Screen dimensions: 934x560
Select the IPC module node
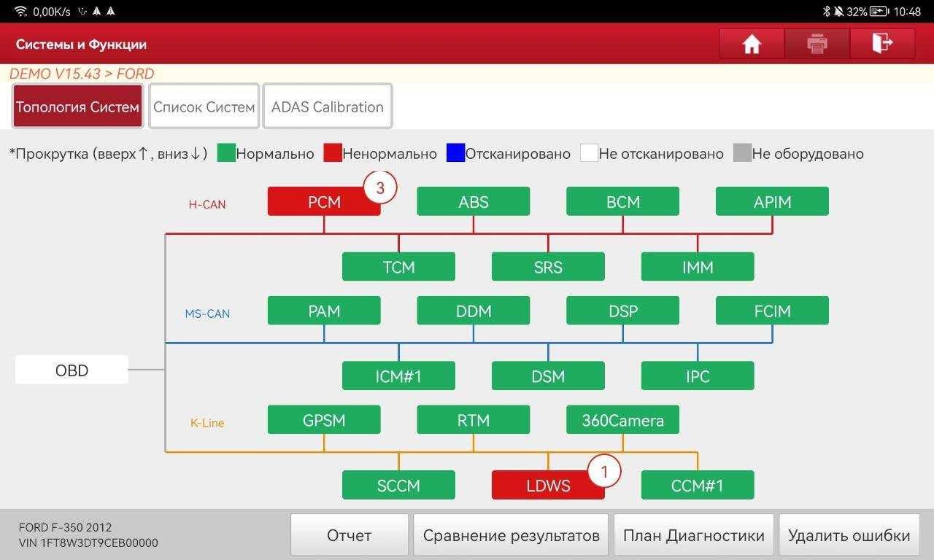coord(698,376)
